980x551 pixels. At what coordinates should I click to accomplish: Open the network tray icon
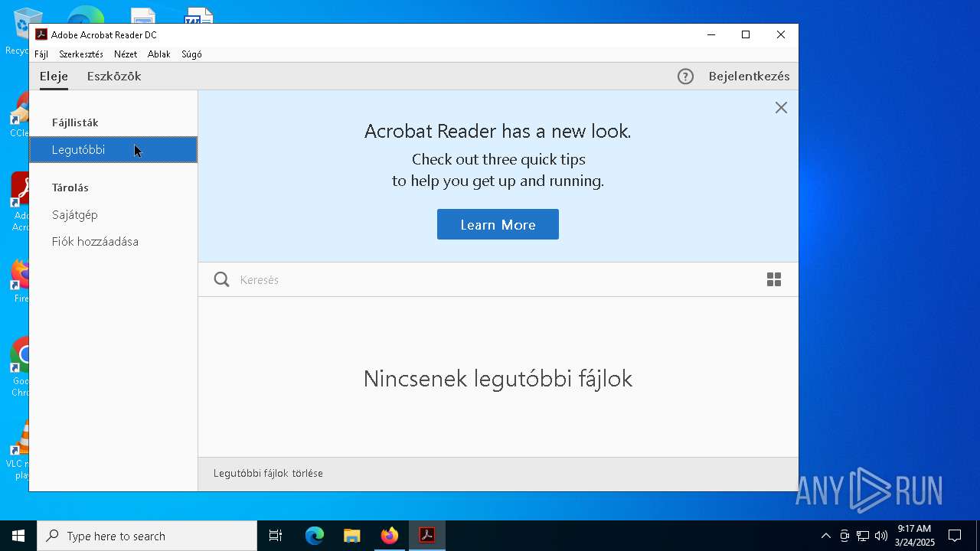[x=863, y=536]
